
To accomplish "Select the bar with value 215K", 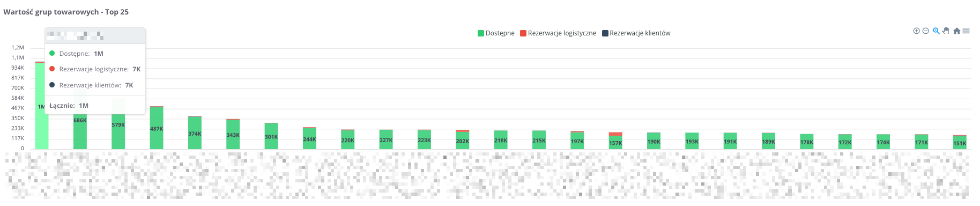I will (539, 140).
